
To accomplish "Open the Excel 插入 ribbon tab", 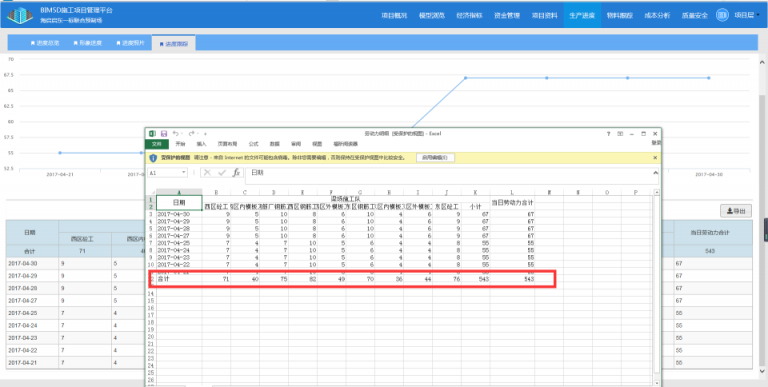I will [x=201, y=144].
